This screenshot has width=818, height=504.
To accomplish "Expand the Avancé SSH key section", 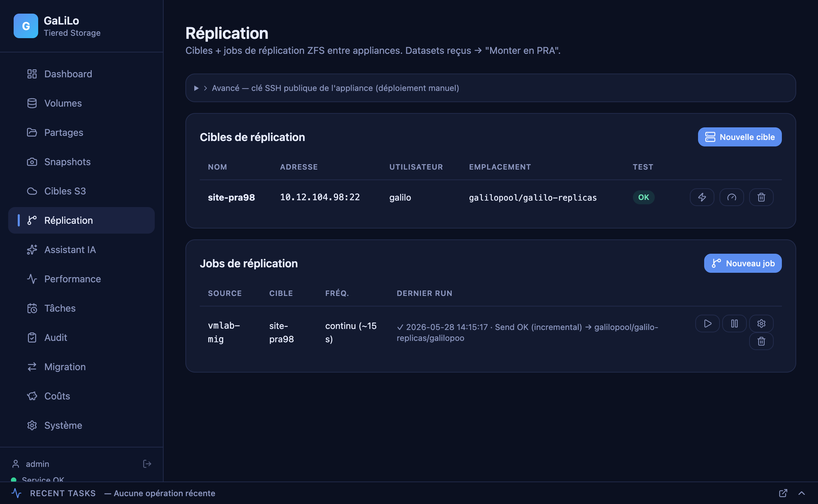I will 490,88.
